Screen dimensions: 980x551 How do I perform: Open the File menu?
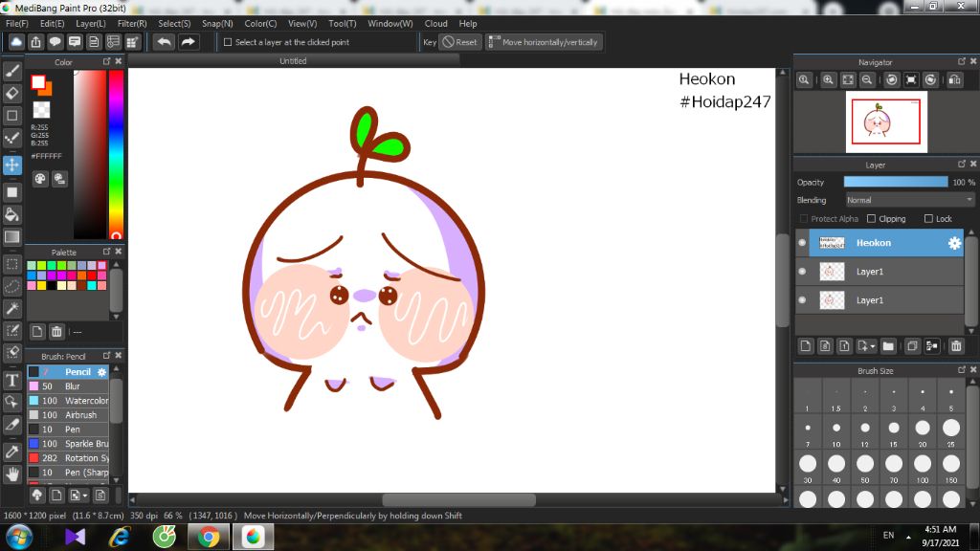click(17, 24)
